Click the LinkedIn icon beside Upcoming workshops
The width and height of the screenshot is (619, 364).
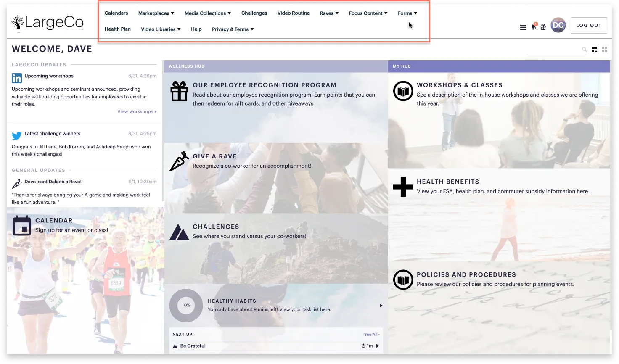point(17,78)
